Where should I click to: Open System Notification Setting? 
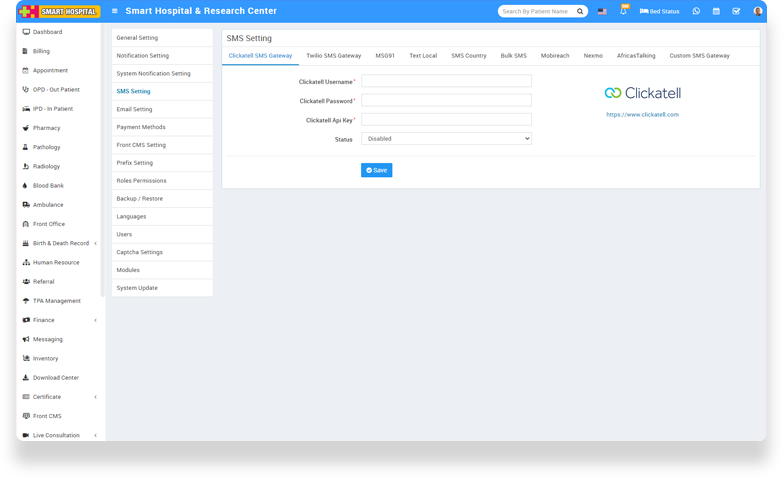point(162,73)
